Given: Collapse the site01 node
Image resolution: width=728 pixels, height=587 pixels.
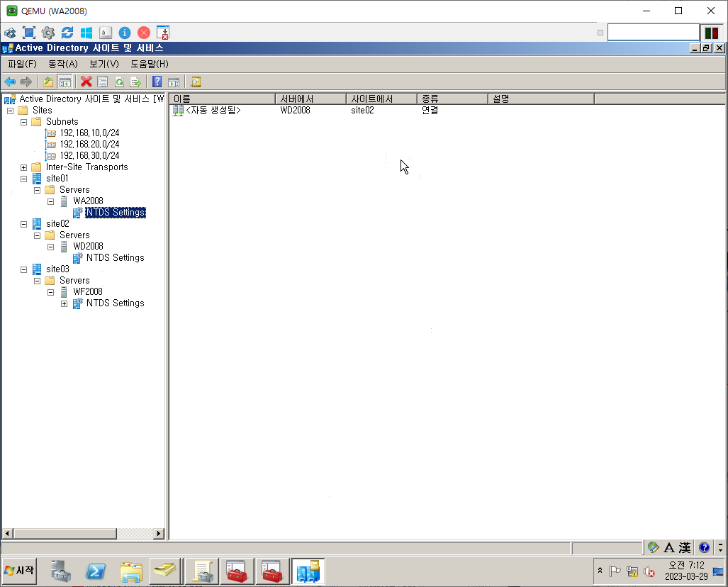Looking at the screenshot, I should click(x=23, y=179).
